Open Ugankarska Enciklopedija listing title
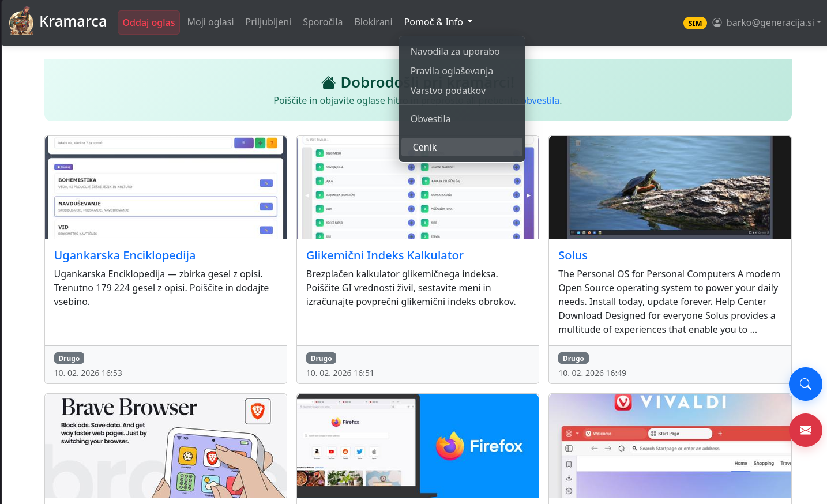 [x=125, y=255]
